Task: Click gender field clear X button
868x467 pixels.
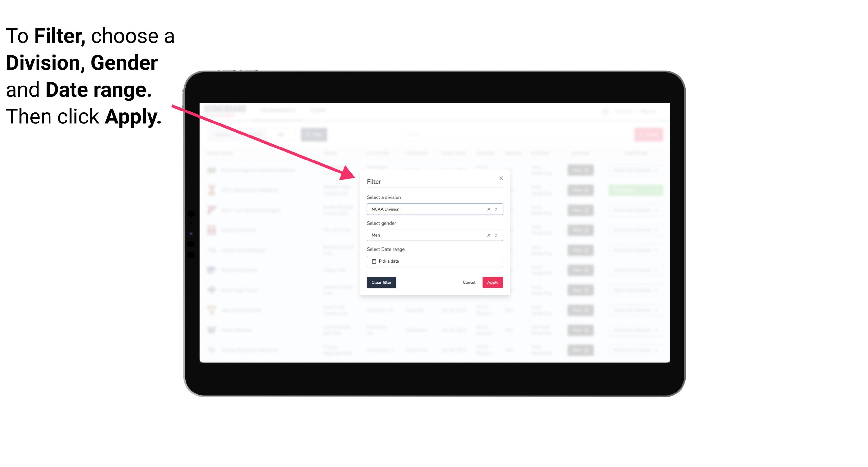Action: click(x=488, y=235)
